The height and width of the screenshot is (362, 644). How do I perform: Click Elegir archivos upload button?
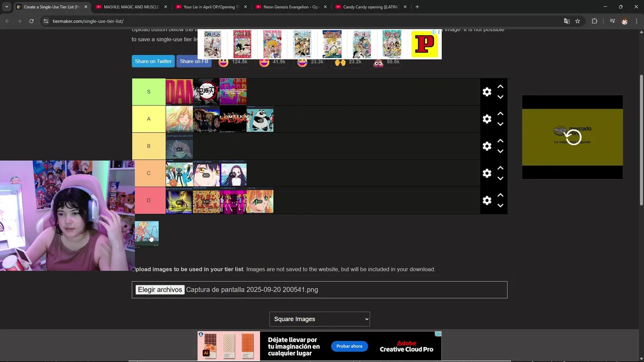[x=160, y=290]
